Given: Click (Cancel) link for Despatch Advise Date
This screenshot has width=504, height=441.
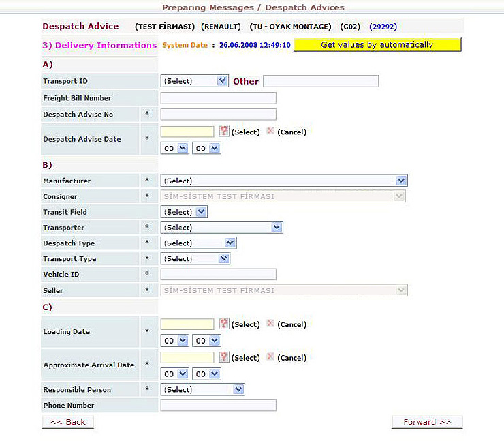Looking at the screenshot, I should click(x=292, y=132).
